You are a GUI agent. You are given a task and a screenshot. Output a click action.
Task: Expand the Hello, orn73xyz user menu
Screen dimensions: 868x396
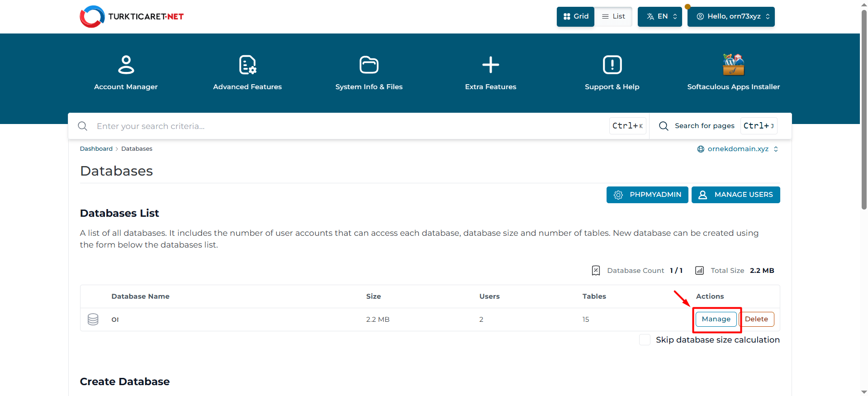pyautogui.click(x=730, y=17)
